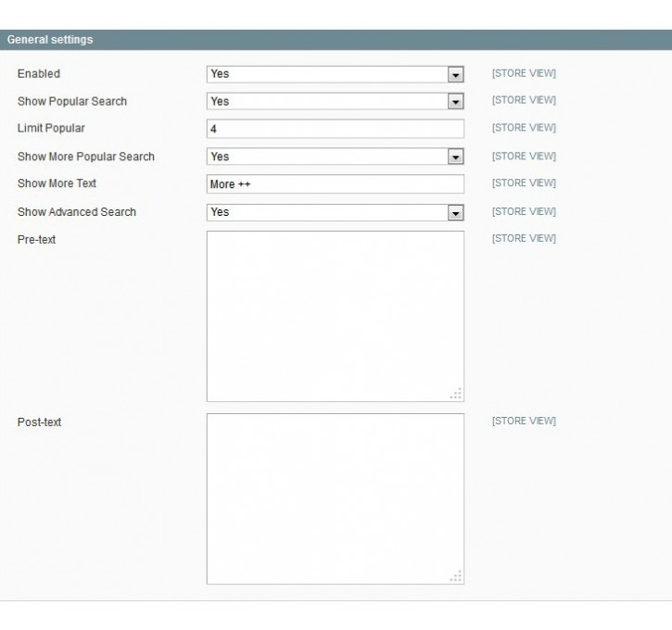Screen dimensions: 672x630
Task: Click inside the Pre-text textarea
Action: (x=336, y=317)
